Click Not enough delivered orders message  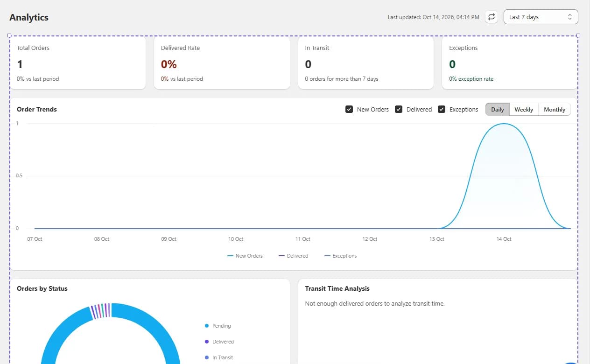pyautogui.click(x=375, y=303)
